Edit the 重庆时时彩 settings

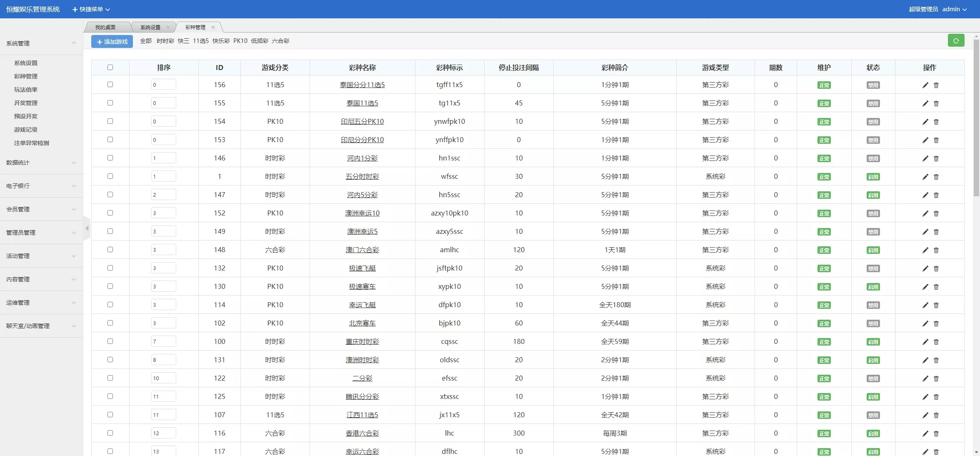click(925, 341)
